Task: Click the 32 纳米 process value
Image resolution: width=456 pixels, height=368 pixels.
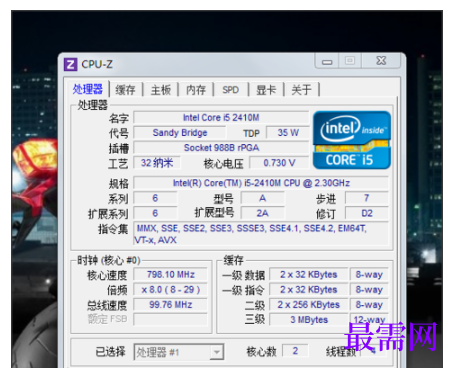Action: [x=157, y=163]
